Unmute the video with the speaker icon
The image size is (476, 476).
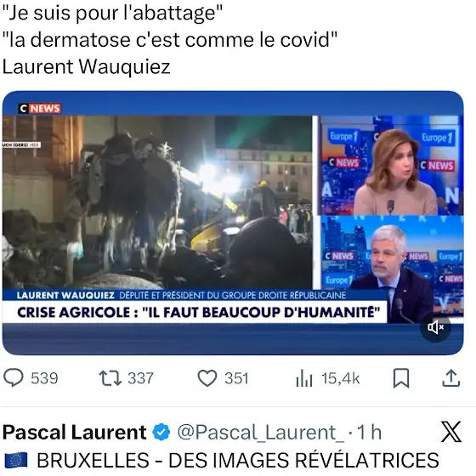(x=435, y=327)
